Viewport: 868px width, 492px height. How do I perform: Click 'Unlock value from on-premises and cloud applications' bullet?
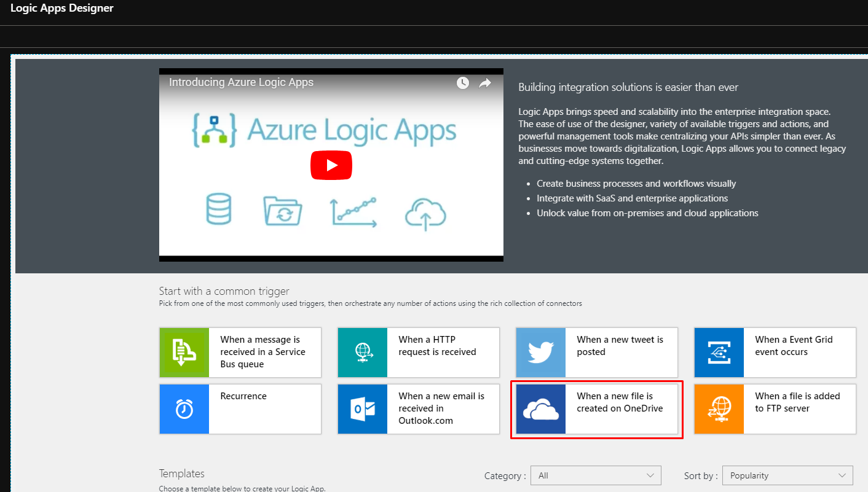click(x=647, y=213)
